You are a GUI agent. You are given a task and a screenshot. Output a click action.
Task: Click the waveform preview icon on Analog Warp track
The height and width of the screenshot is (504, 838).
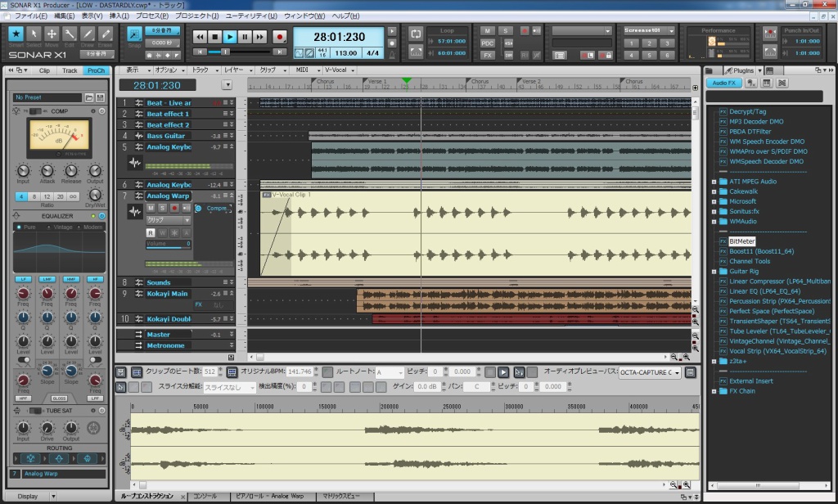point(135,211)
